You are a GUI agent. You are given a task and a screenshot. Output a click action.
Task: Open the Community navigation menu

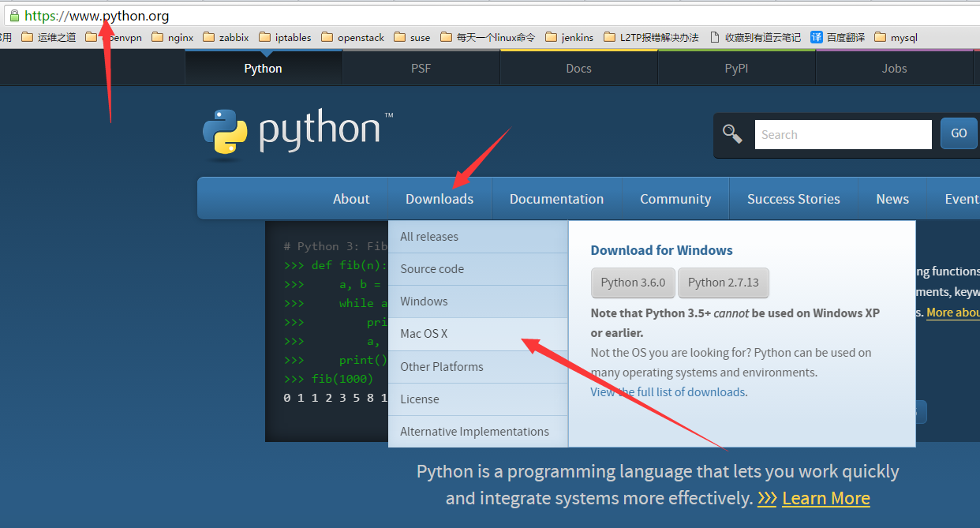tap(675, 199)
